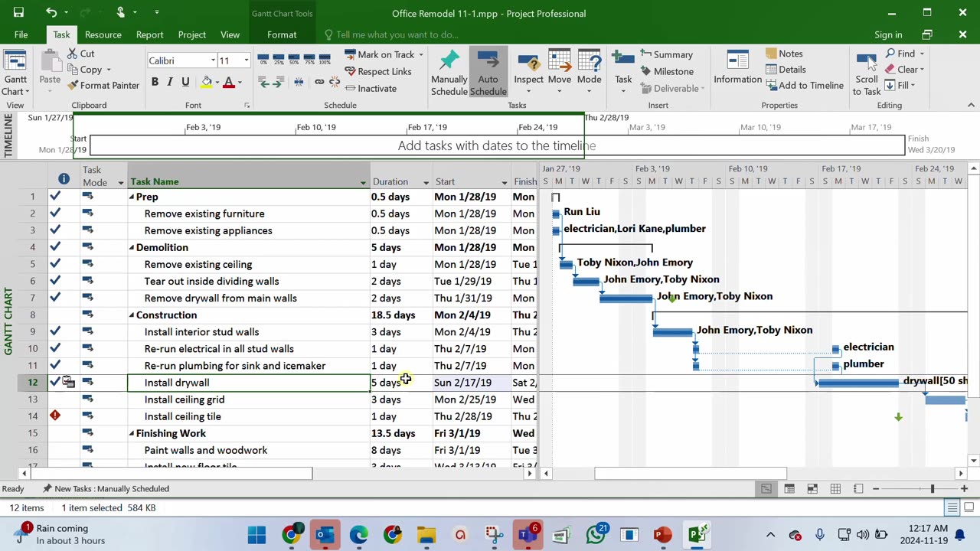Apply Italic formatting

(x=170, y=83)
